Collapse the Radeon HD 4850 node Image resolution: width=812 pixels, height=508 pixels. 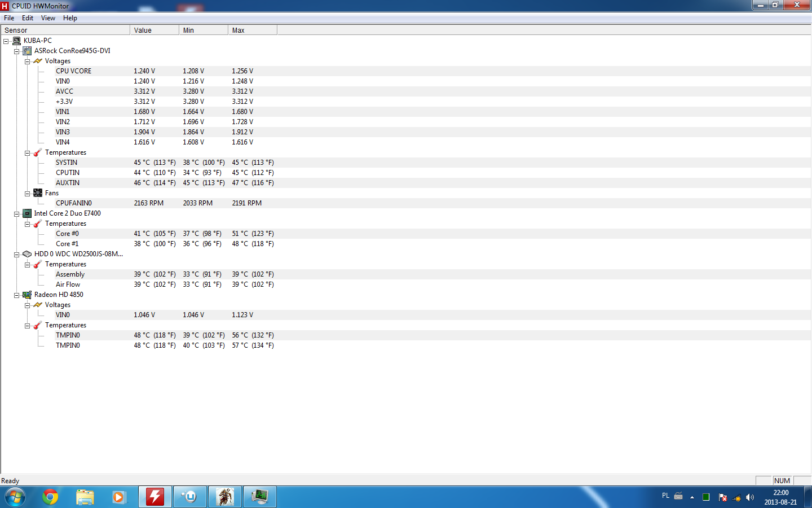[17, 295]
